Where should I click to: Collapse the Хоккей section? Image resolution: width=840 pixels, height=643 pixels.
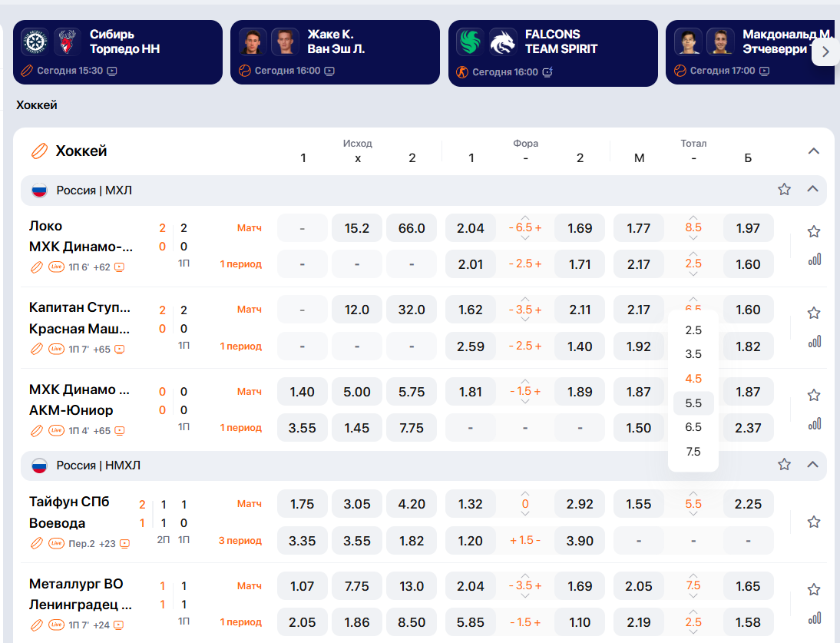814,151
